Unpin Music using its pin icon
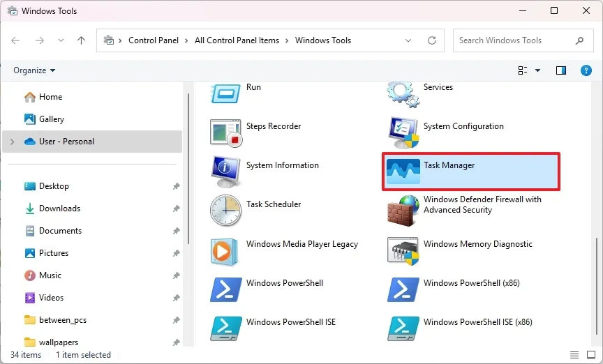This screenshot has width=603, height=364. 176,275
